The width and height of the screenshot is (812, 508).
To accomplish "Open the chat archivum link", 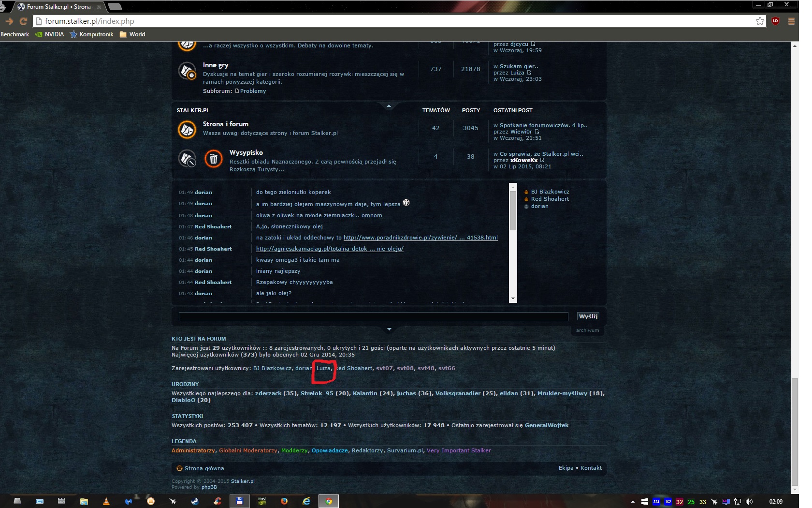I will point(587,330).
